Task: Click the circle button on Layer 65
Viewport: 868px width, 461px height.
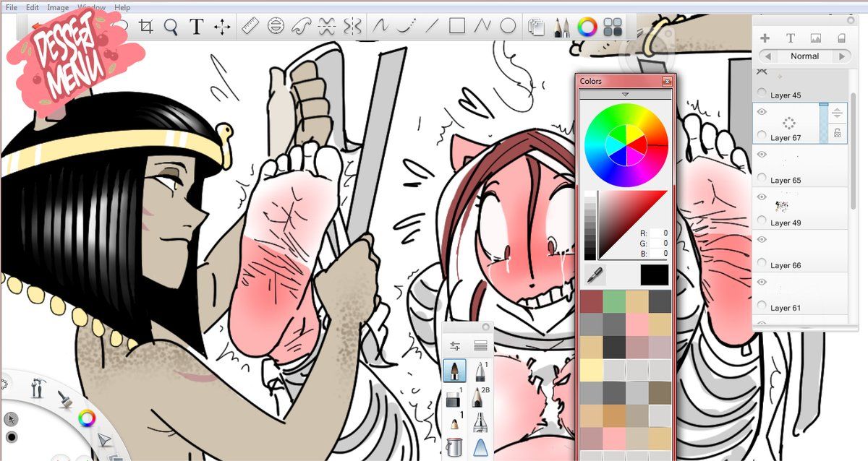Action: click(761, 178)
